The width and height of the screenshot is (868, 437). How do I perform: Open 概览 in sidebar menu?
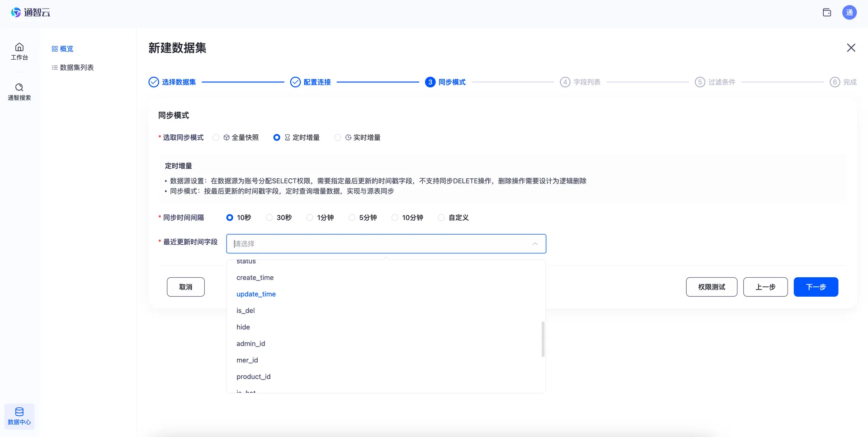point(62,49)
